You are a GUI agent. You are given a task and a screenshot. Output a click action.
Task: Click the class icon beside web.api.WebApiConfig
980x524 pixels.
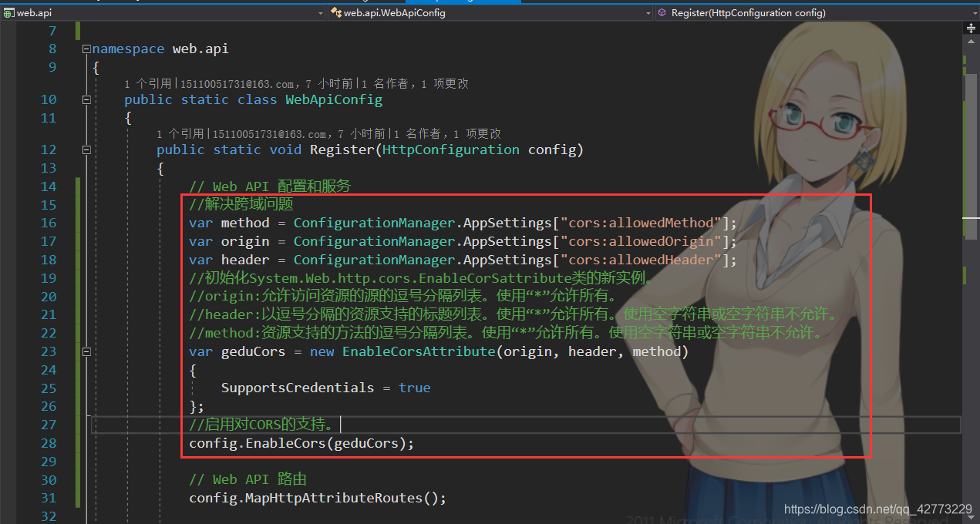click(336, 12)
